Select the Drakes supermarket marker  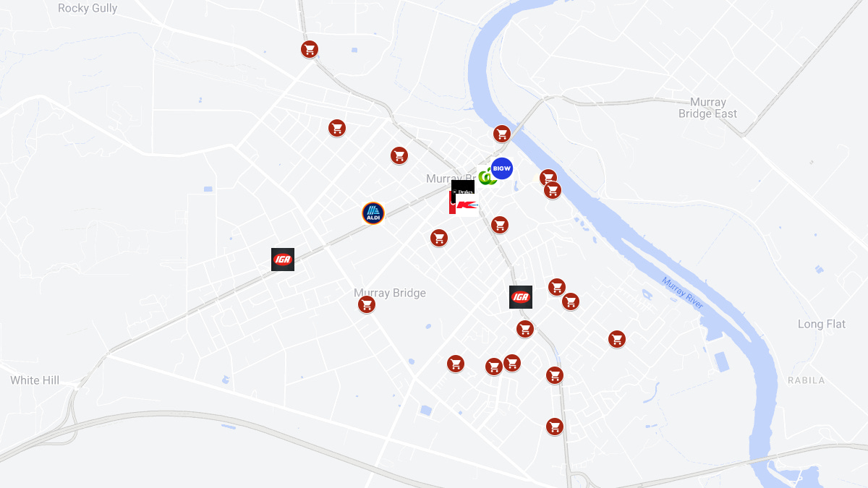pyautogui.click(x=463, y=189)
